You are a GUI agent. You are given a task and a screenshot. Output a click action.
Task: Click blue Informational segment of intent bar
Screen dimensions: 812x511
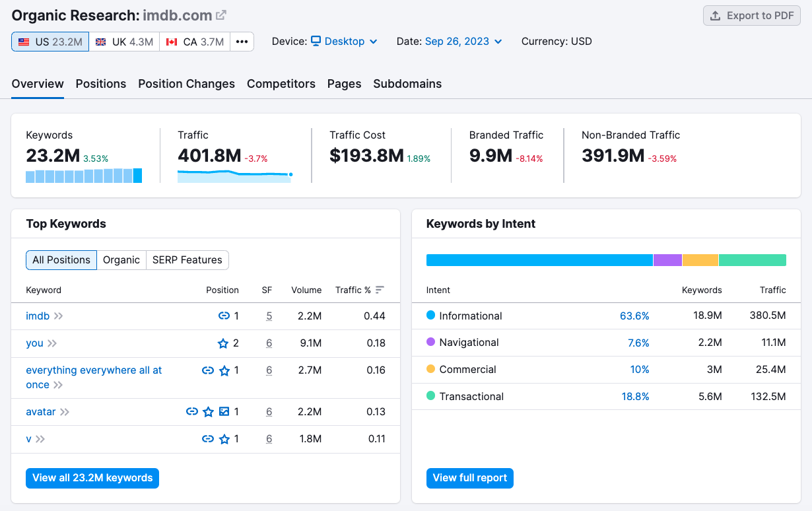(539, 260)
